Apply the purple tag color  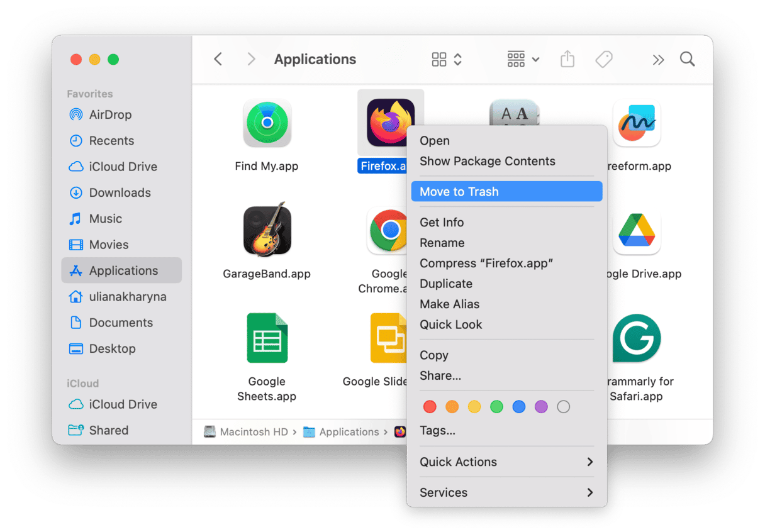pos(541,407)
